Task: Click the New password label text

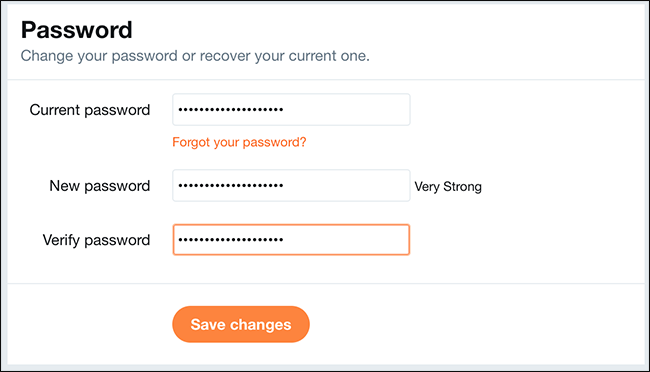Action: [99, 186]
